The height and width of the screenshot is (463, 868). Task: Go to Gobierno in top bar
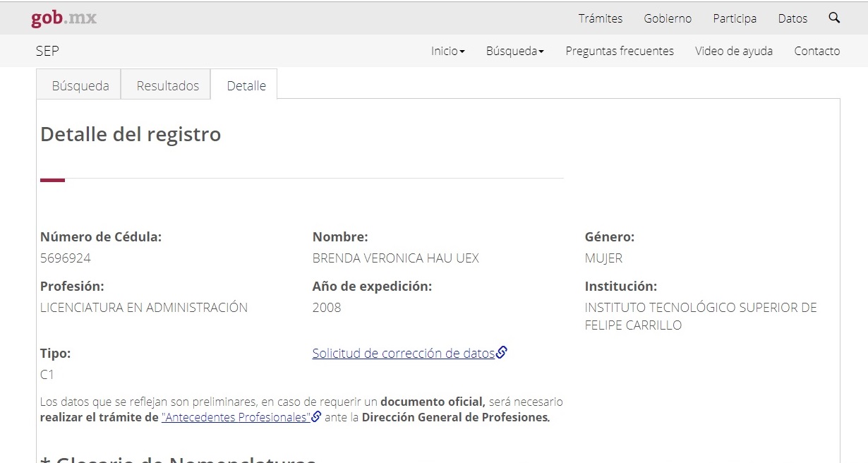pyautogui.click(x=668, y=19)
